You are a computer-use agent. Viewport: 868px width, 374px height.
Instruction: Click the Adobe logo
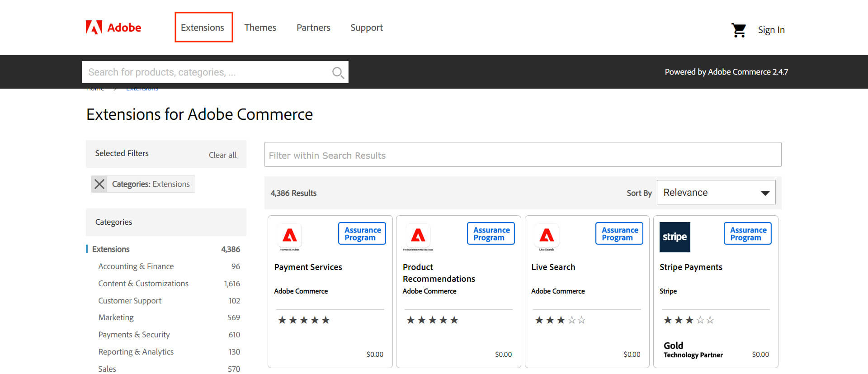(113, 28)
